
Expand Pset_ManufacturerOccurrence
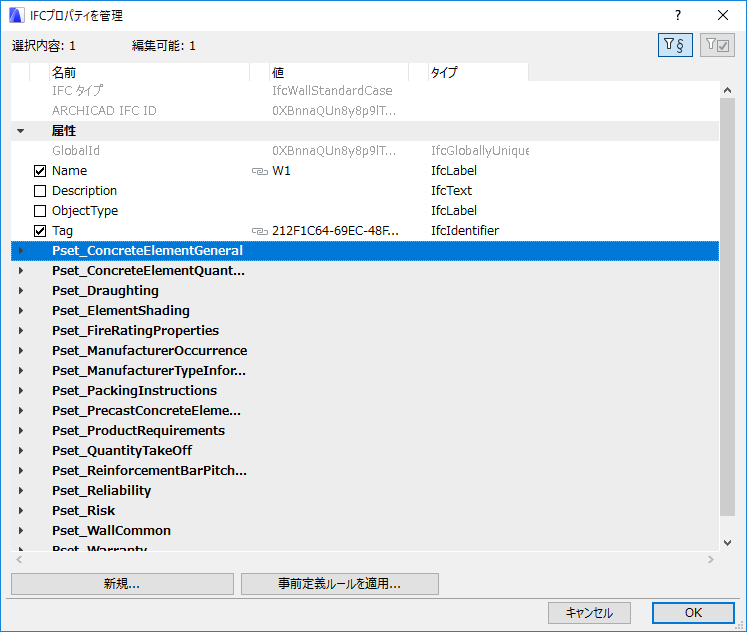click(20, 351)
